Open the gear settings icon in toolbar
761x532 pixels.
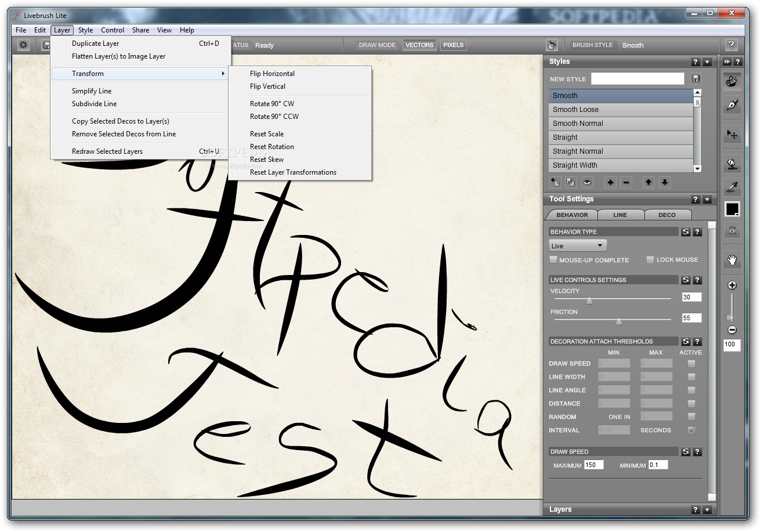[x=23, y=45]
